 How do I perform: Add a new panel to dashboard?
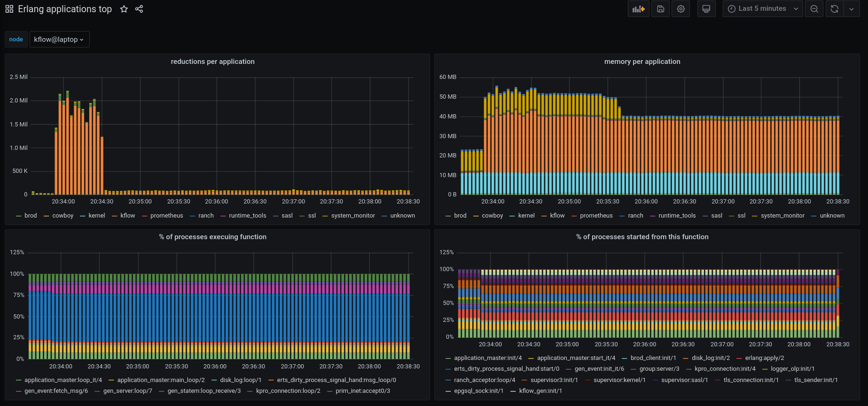click(x=638, y=9)
